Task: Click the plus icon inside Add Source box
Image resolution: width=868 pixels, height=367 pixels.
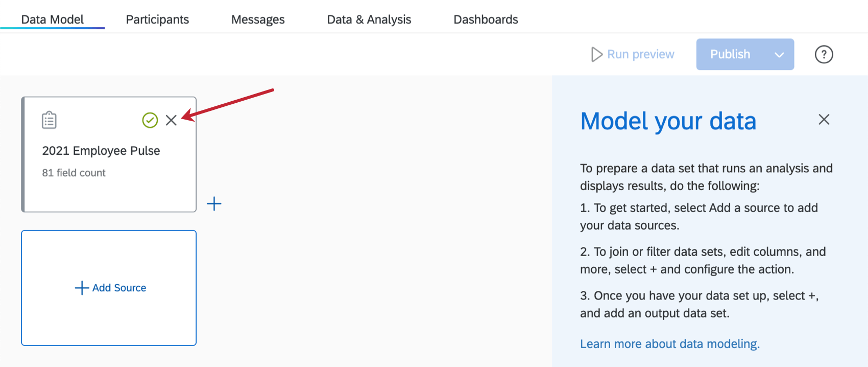Action: click(82, 288)
